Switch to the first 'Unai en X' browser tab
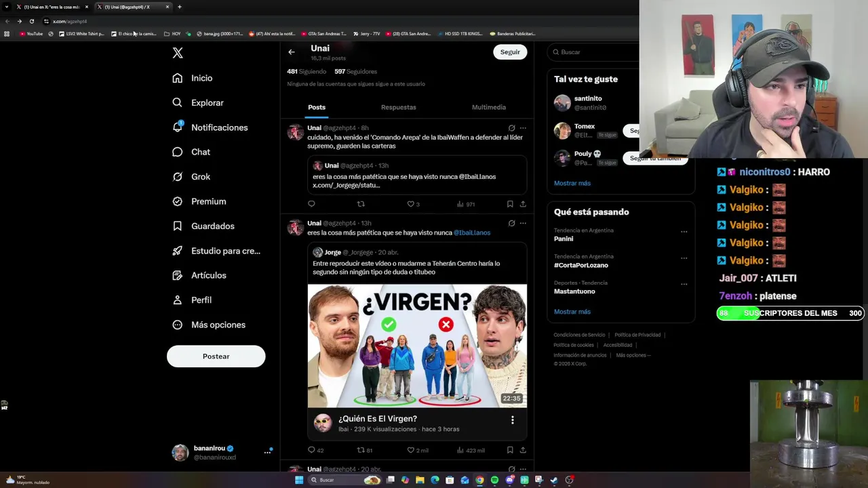 coord(52,7)
